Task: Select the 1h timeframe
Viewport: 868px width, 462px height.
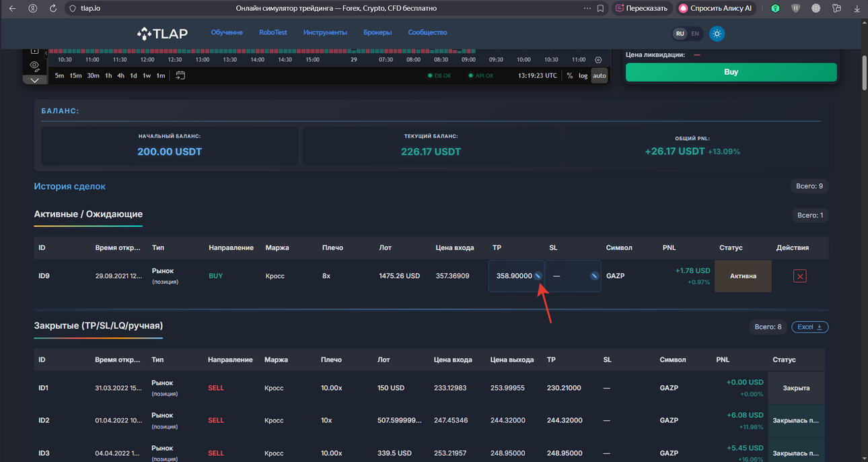Action: 108,75
